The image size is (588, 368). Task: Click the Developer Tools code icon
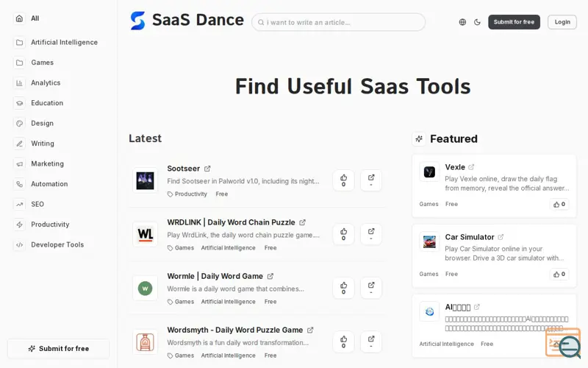(20, 245)
